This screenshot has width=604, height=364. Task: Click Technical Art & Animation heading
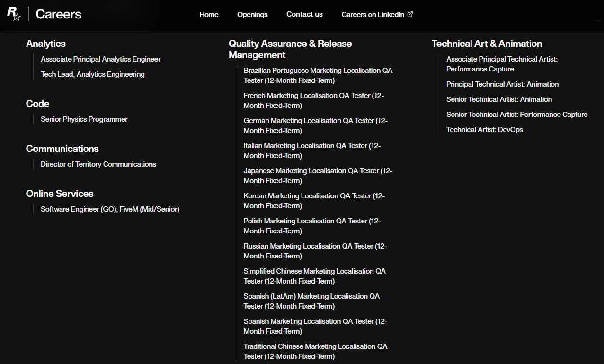(487, 44)
